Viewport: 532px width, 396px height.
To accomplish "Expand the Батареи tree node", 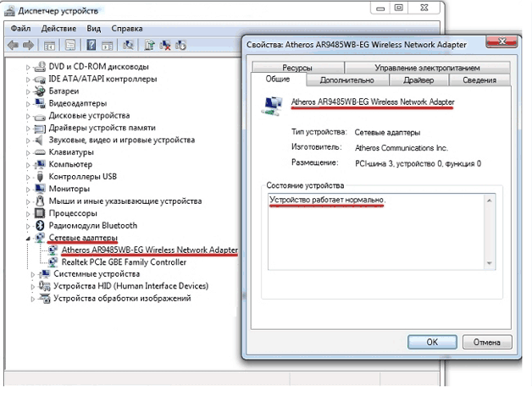I will pyautogui.click(x=28, y=91).
